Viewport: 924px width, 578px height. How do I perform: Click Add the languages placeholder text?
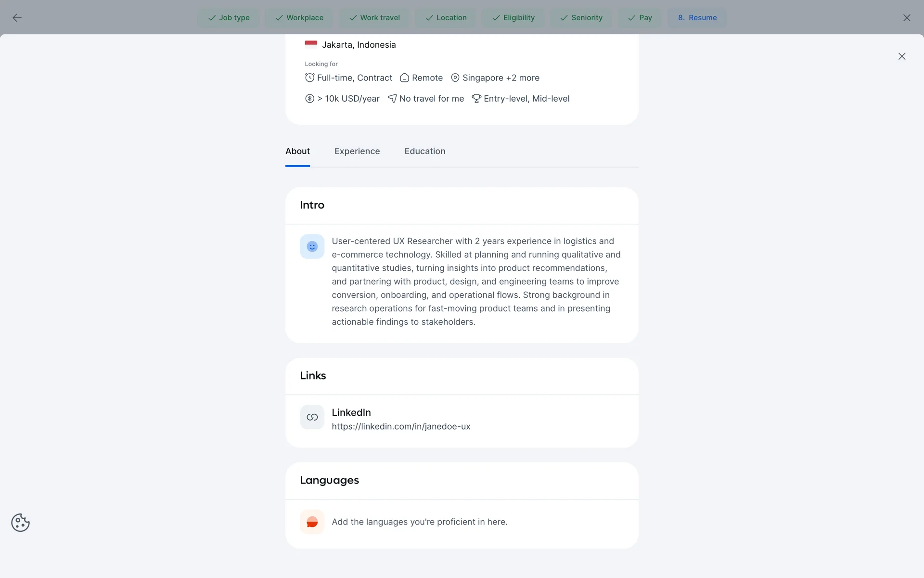[419, 522]
